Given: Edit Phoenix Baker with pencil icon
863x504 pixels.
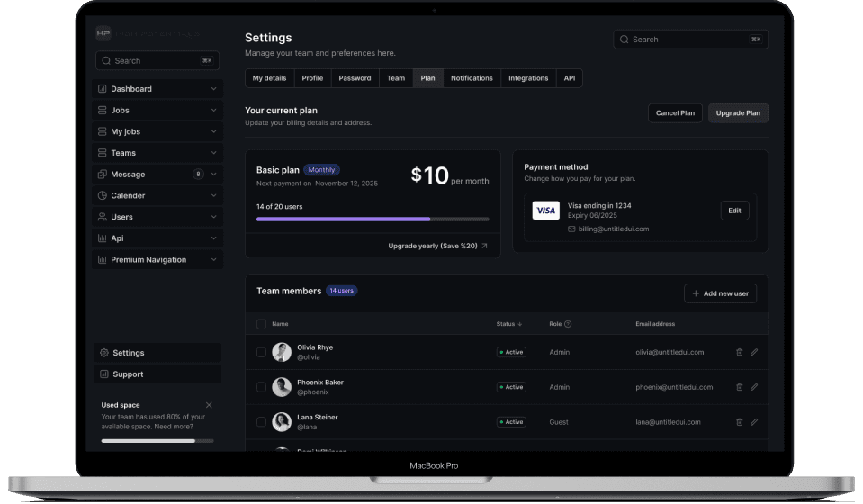Looking at the screenshot, I should click(754, 387).
